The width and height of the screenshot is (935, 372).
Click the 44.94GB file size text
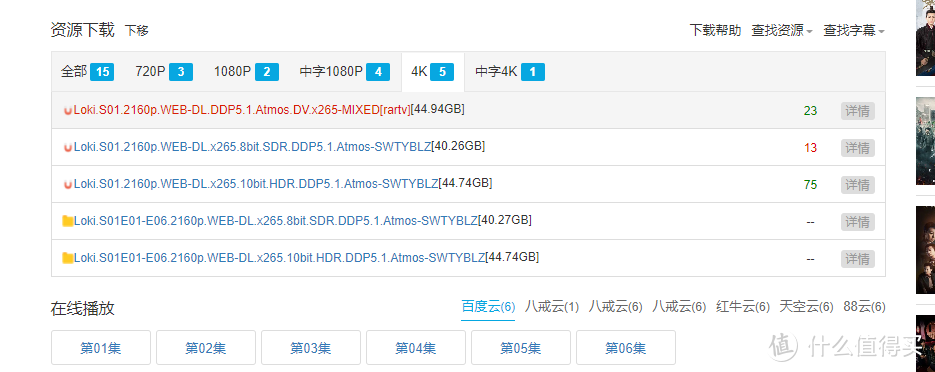[x=438, y=110]
